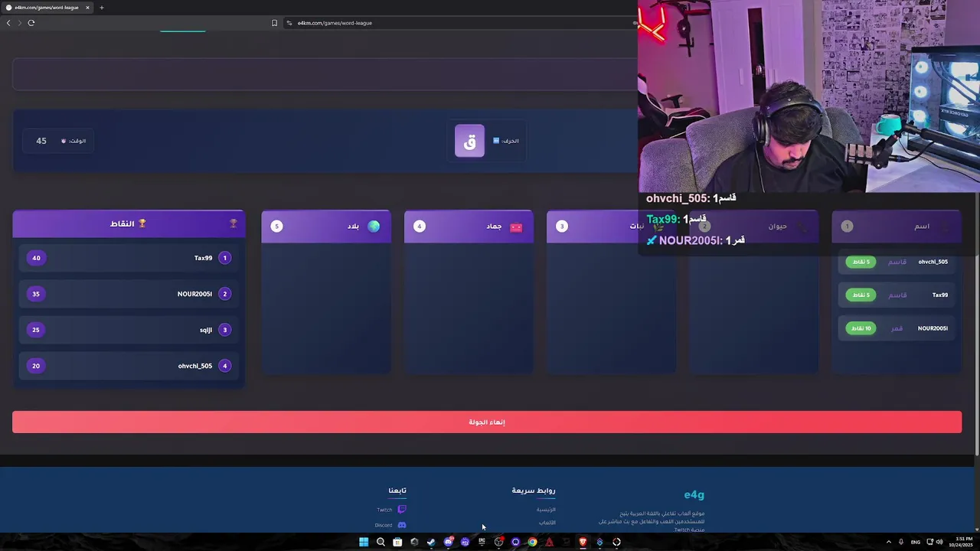
Task: Click the e4g footer logo
Action: click(x=694, y=494)
